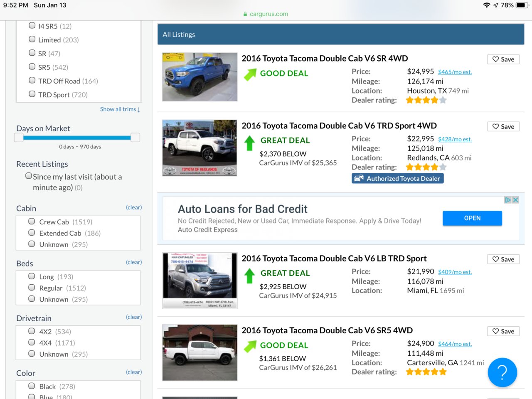The height and width of the screenshot is (399, 532).
Task: Open the white Tacoma TRD Sport 4WD photo
Action: (199, 148)
